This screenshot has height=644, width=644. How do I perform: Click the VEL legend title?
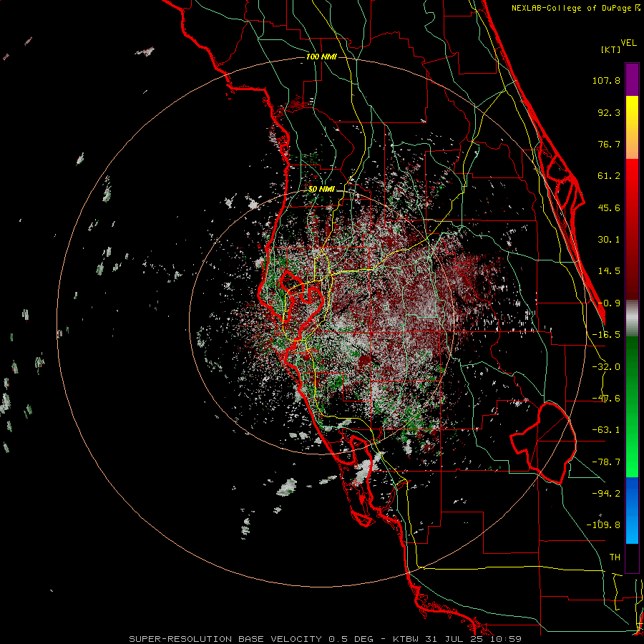628,43
